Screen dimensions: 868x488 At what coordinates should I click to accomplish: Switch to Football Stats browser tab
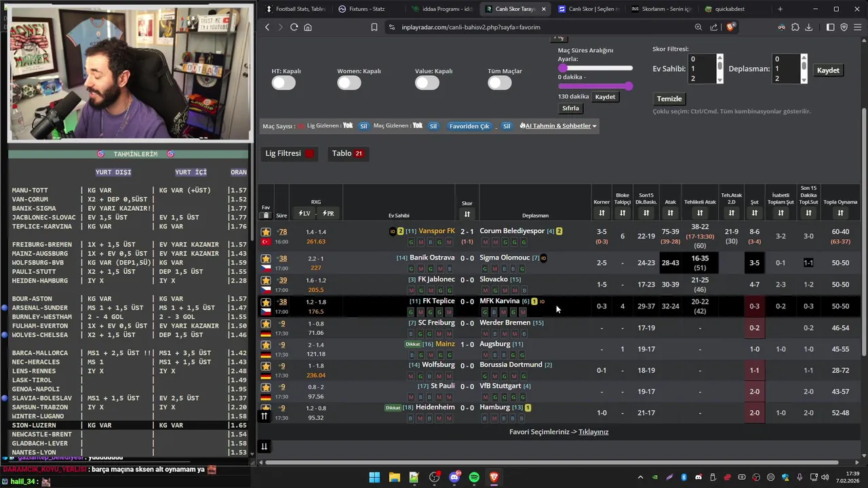pyautogui.click(x=295, y=9)
